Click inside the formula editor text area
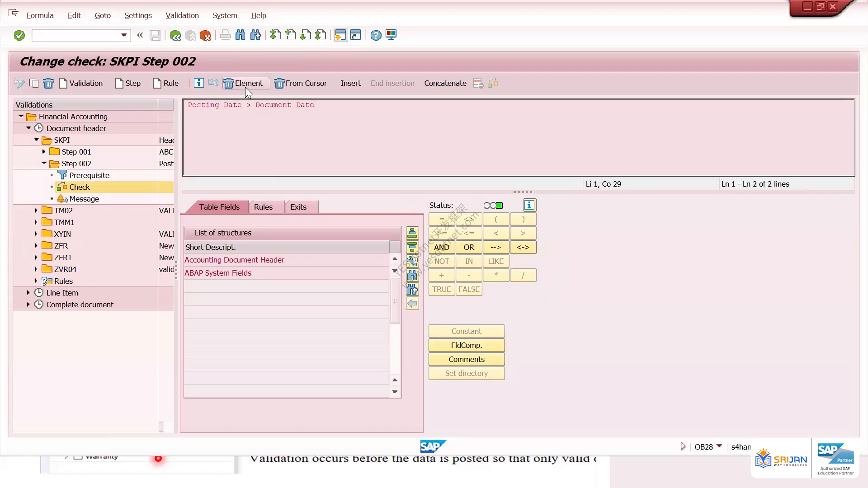 coord(519,138)
